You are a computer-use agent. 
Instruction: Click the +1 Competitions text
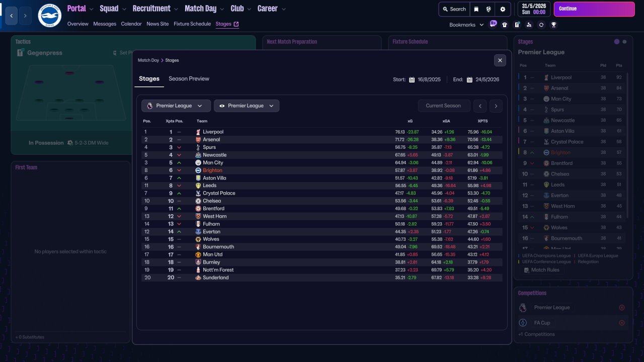click(536, 334)
